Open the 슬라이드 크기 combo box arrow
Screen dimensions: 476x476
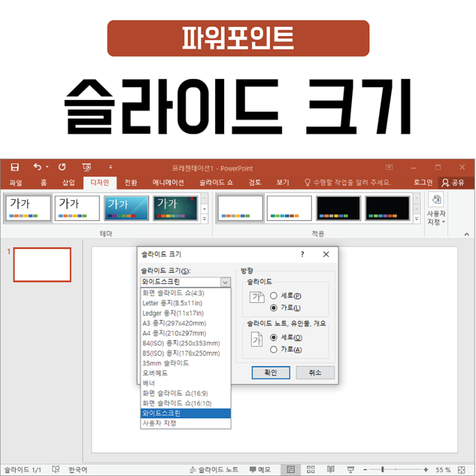226,283
